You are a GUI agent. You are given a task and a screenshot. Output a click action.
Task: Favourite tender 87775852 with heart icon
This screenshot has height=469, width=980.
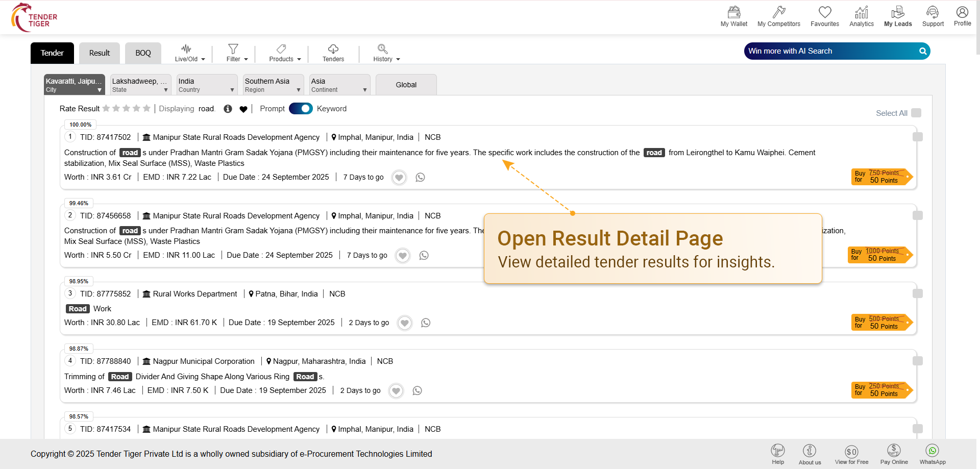405,323
